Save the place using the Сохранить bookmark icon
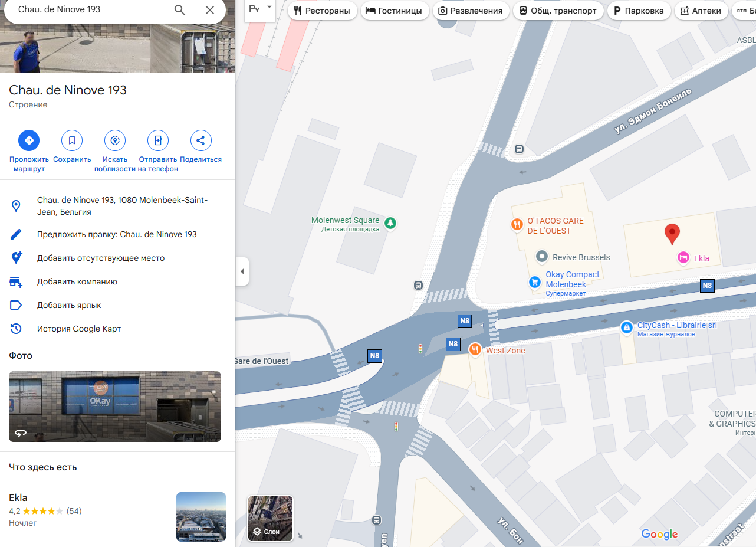 (72, 140)
